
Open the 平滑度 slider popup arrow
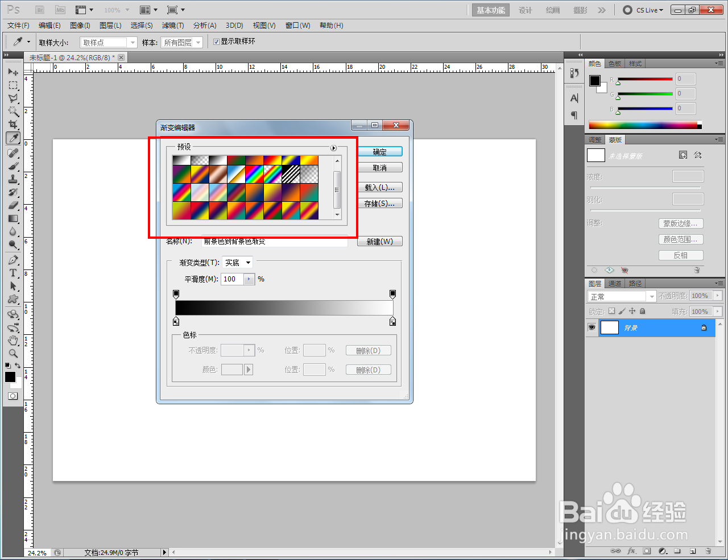(249, 279)
